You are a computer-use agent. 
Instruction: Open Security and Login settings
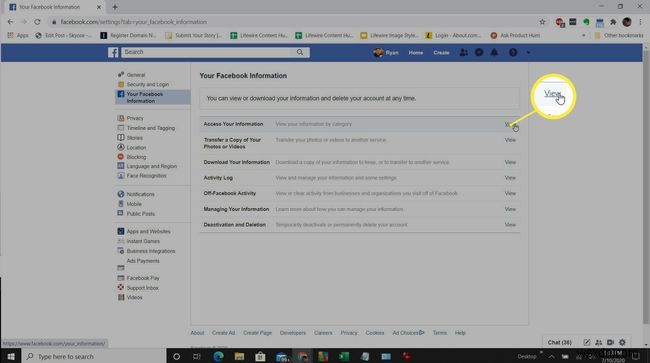tap(148, 85)
